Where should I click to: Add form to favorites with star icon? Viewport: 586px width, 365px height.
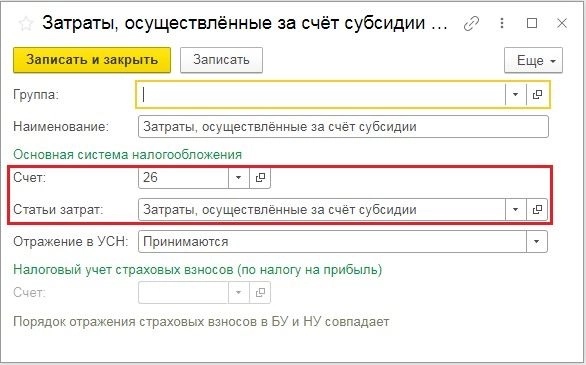click(26, 24)
